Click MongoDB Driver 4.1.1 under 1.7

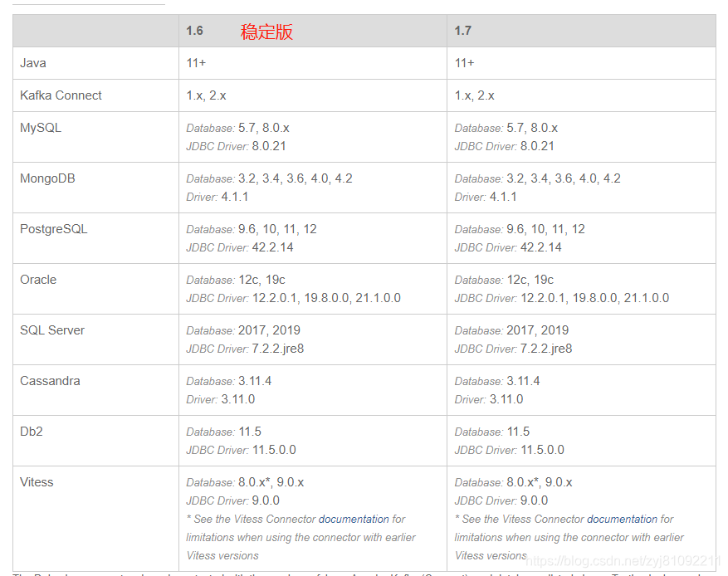(486, 197)
